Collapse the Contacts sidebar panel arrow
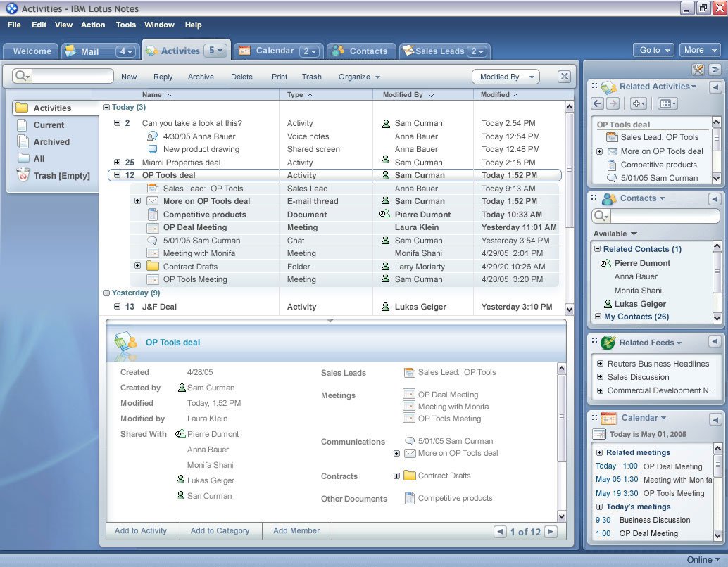This screenshot has height=567, width=728. click(715, 199)
